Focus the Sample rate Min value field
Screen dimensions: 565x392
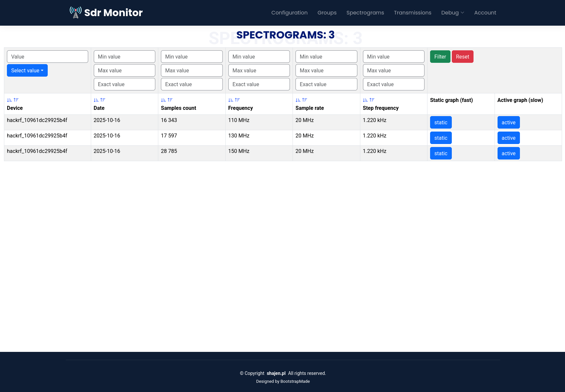click(326, 57)
